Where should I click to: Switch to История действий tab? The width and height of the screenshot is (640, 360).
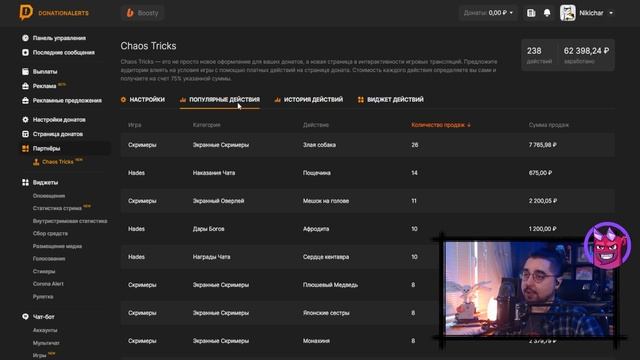pyautogui.click(x=309, y=100)
